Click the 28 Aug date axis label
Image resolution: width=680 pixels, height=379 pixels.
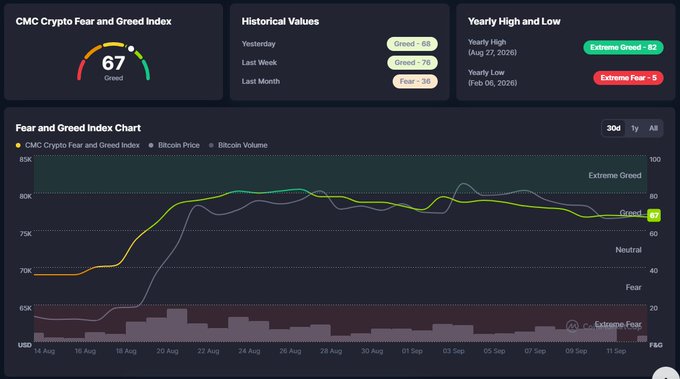tap(330, 351)
